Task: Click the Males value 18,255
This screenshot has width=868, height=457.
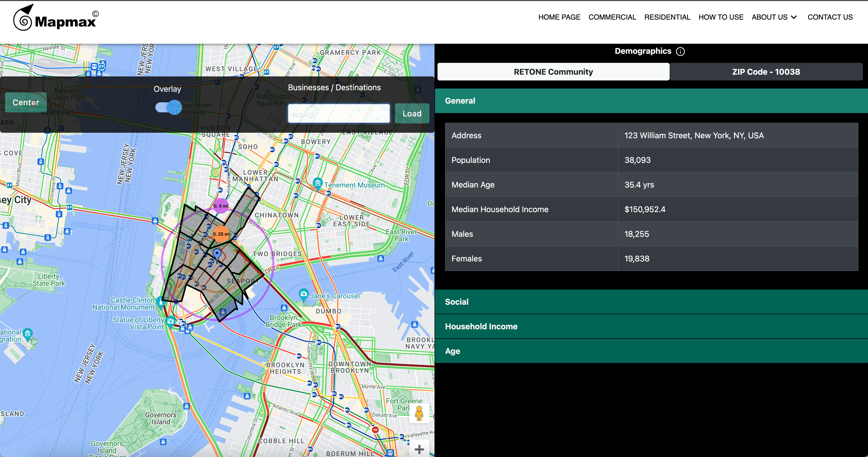Action: [x=636, y=234]
